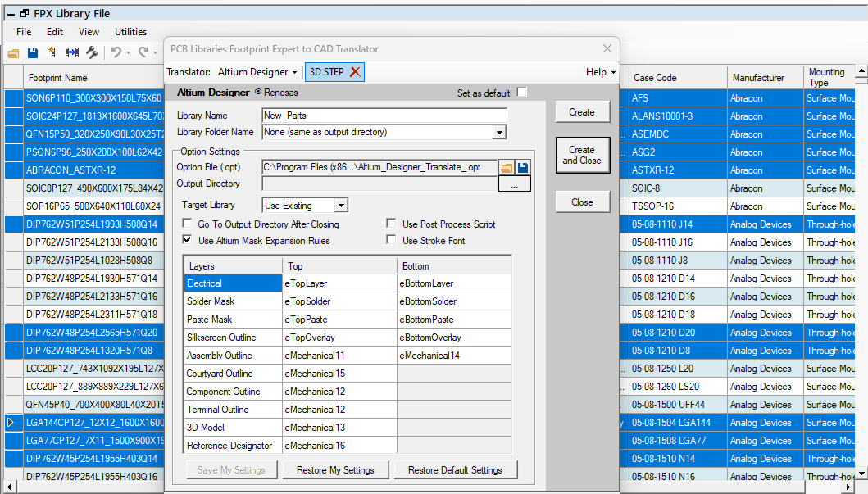Click the Redo arrow icon
Image resolution: width=868 pixels, height=494 pixels.
[143, 52]
